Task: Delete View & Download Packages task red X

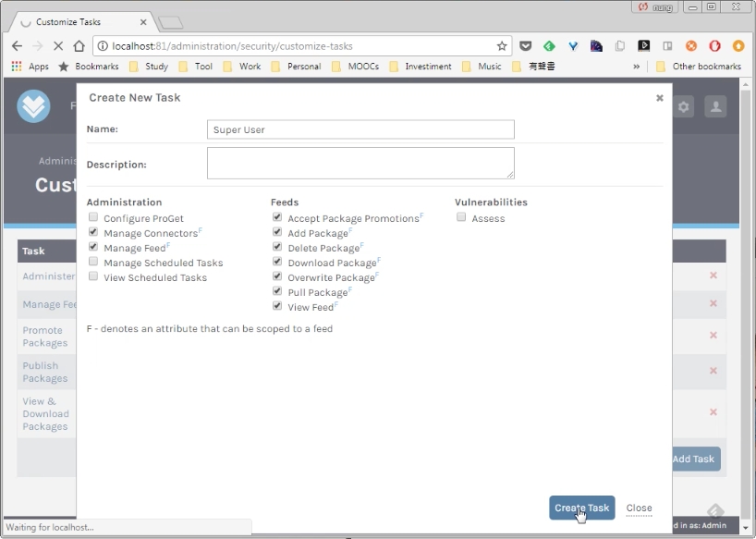Action: click(713, 412)
